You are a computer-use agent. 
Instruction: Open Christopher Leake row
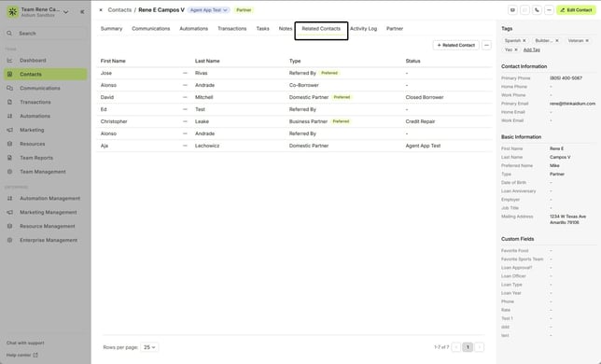(x=294, y=121)
